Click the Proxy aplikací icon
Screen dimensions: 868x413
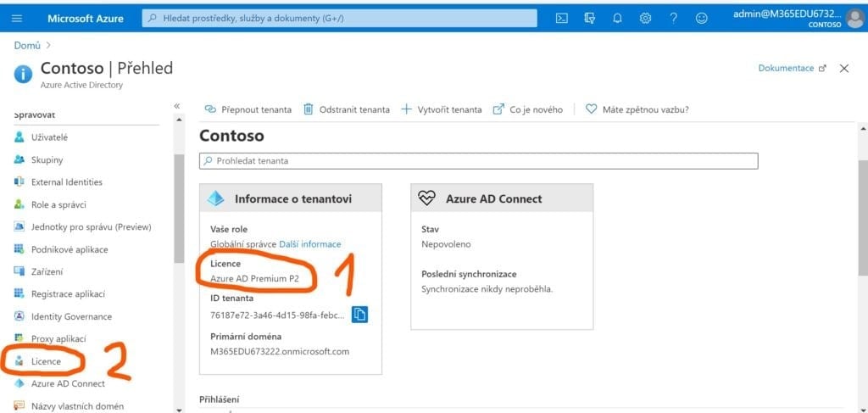pyautogui.click(x=19, y=338)
